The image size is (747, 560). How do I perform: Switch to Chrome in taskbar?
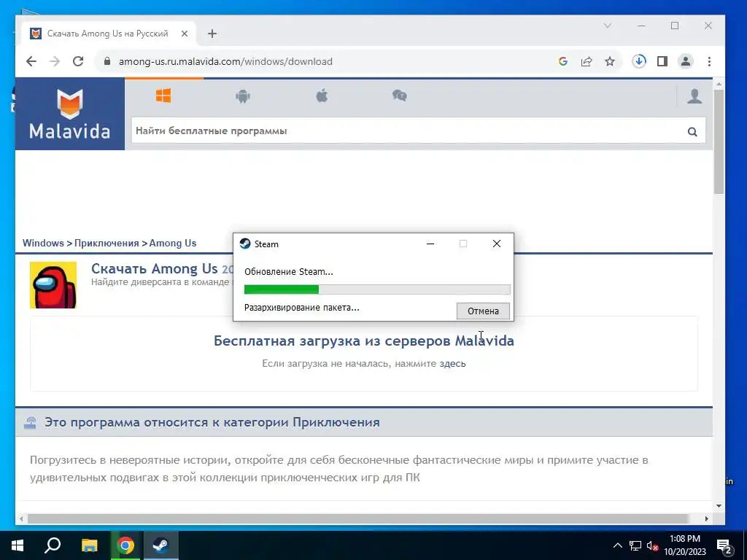coord(125,545)
